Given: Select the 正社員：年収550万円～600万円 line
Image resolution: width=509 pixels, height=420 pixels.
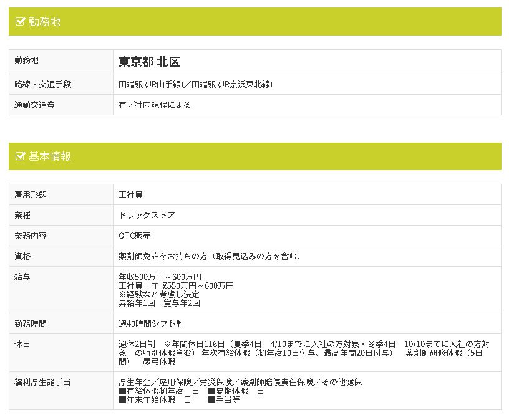Looking at the screenshot, I should pos(177,286).
